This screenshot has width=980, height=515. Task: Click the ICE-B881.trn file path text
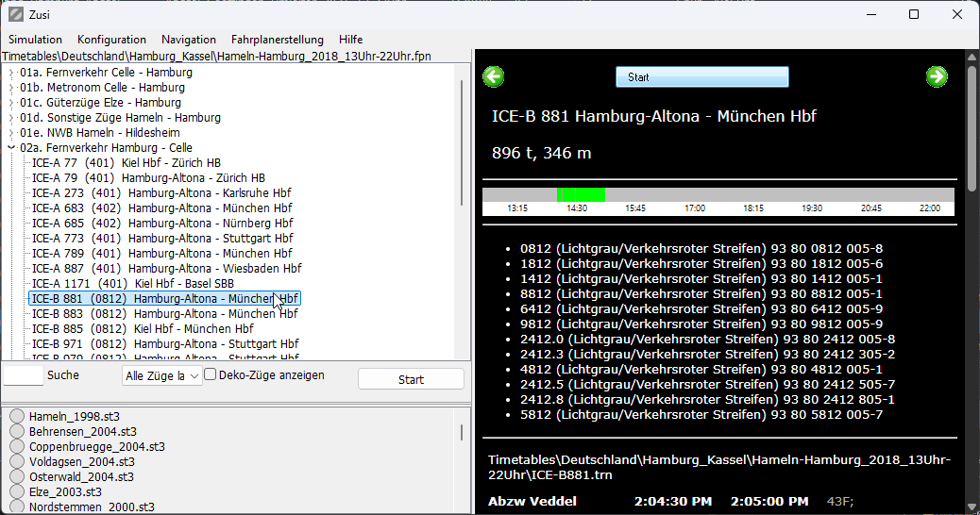coord(718,467)
